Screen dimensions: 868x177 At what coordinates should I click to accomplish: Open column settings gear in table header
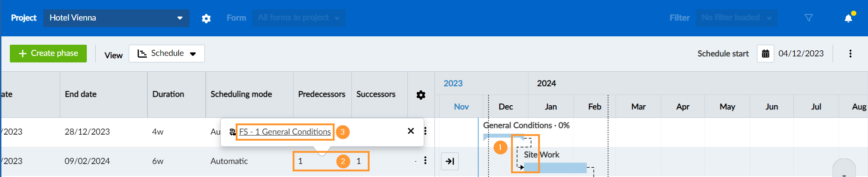coord(421,95)
